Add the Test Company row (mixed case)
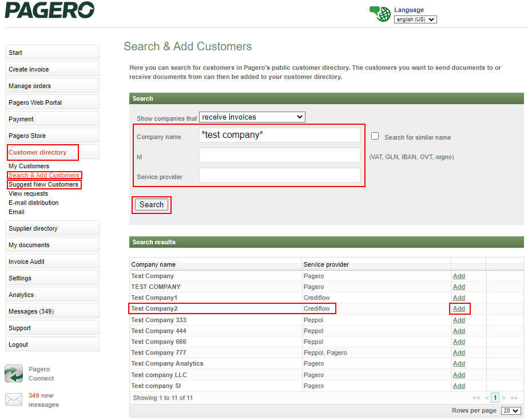528x420 pixels. (459, 276)
